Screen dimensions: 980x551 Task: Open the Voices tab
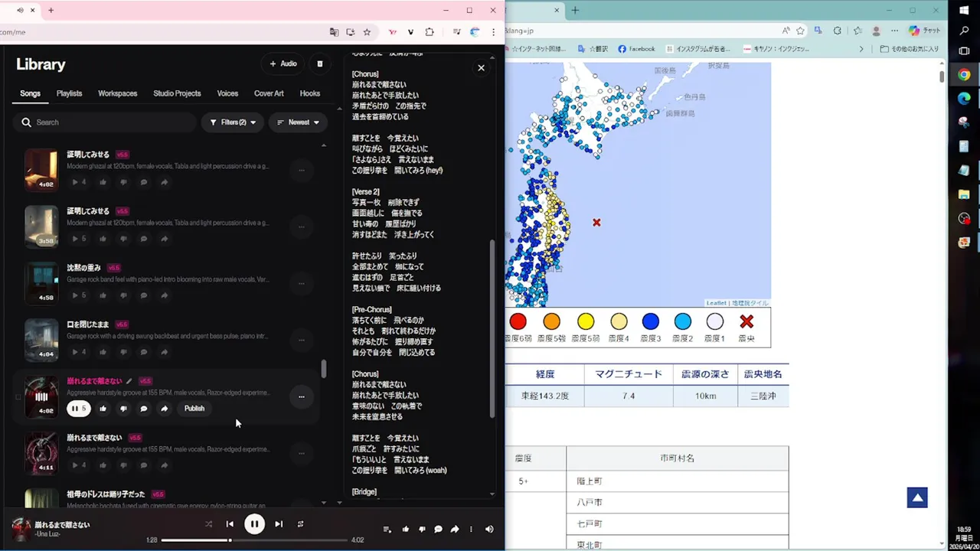(227, 93)
